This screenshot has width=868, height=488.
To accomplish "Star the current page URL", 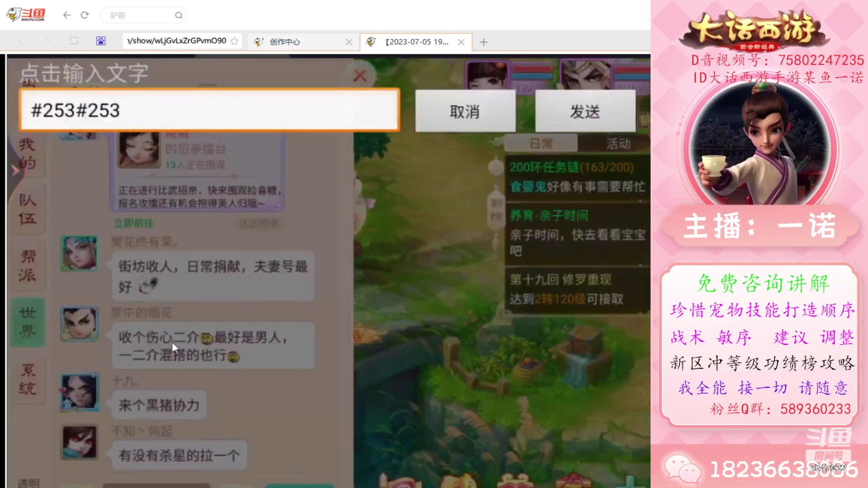I will point(235,41).
